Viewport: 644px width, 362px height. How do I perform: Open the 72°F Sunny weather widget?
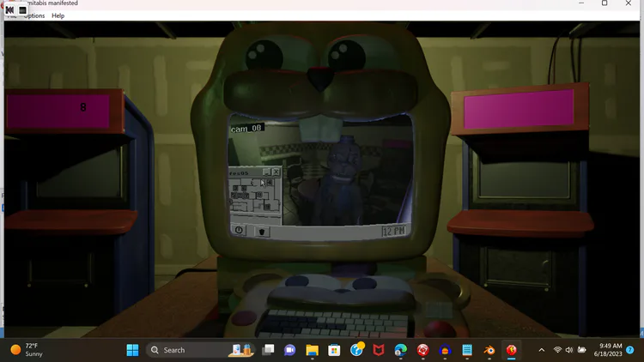(27, 350)
